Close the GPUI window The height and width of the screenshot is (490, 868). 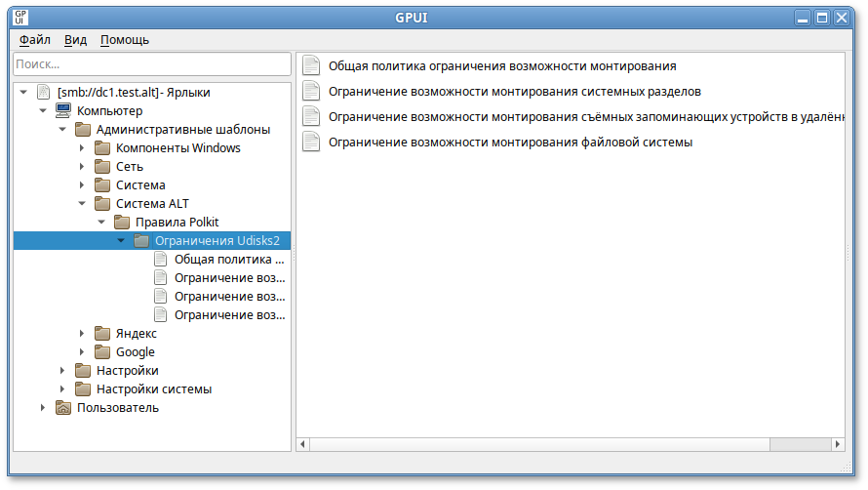pos(842,18)
